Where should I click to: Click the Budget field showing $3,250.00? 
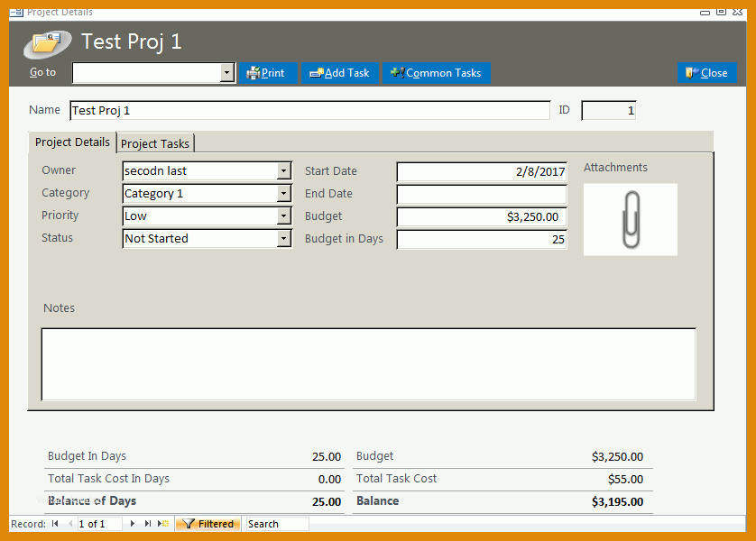482,216
